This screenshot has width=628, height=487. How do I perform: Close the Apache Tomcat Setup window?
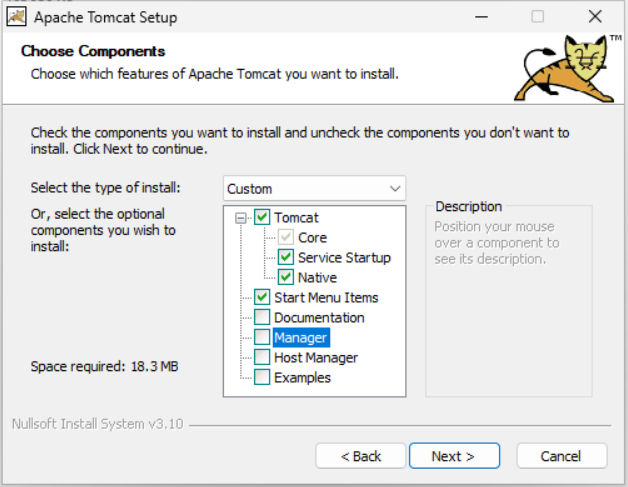[595, 16]
